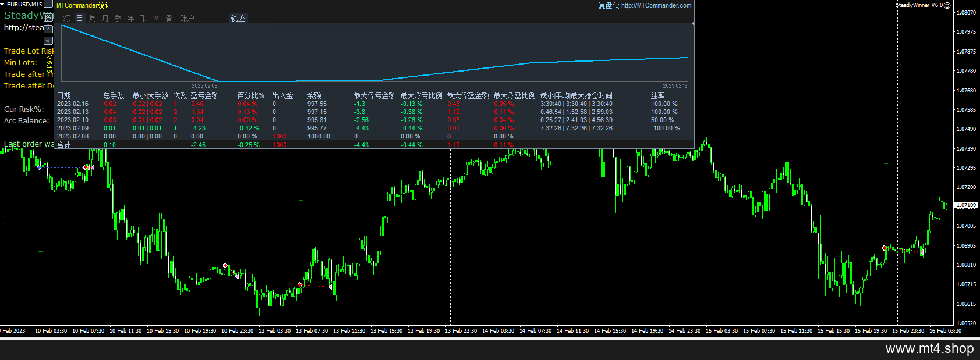Click the balance value 1000.00
Viewport: 980px width, 360px height.
coord(319,136)
